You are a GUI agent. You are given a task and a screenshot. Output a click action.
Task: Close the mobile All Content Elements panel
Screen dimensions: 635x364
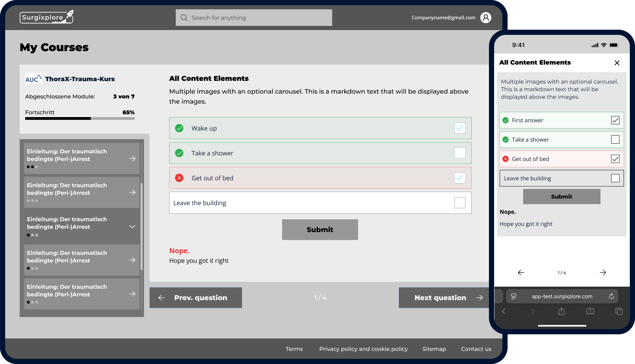(617, 63)
